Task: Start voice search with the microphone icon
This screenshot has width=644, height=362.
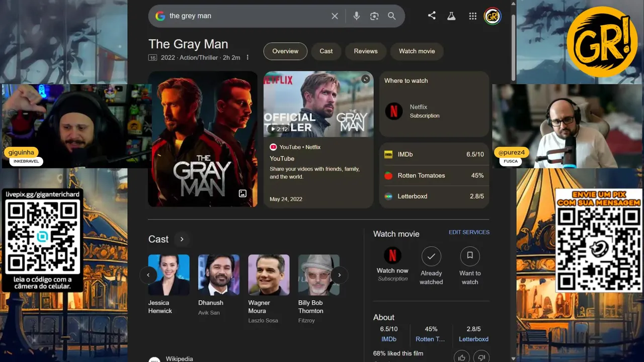Action: coord(356,16)
